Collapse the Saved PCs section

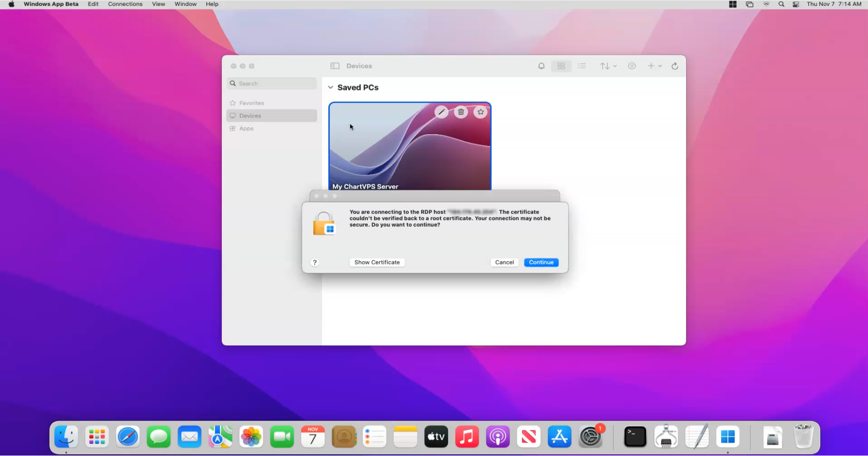331,88
